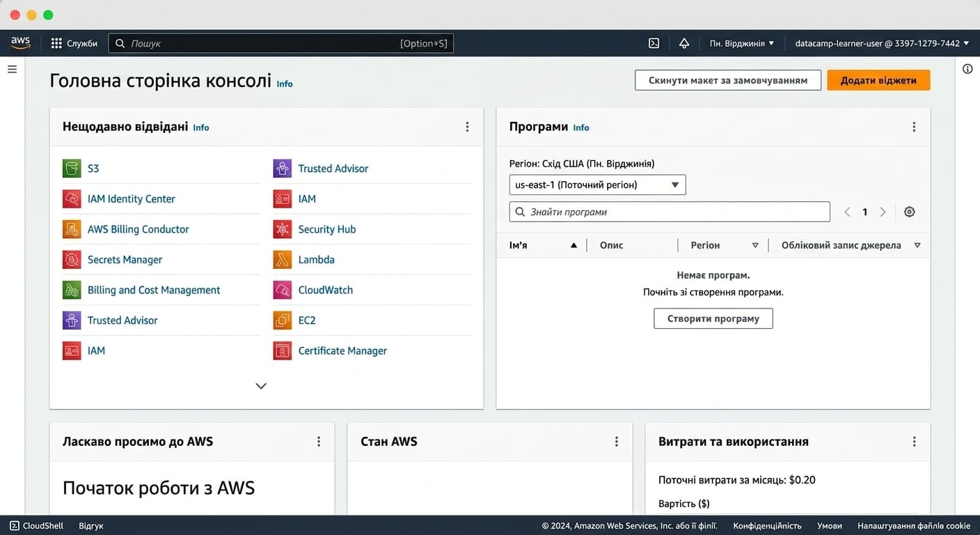Image resolution: width=980 pixels, height=535 pixels.
Task: Click the Знайти програми search field
Action: 670,212
